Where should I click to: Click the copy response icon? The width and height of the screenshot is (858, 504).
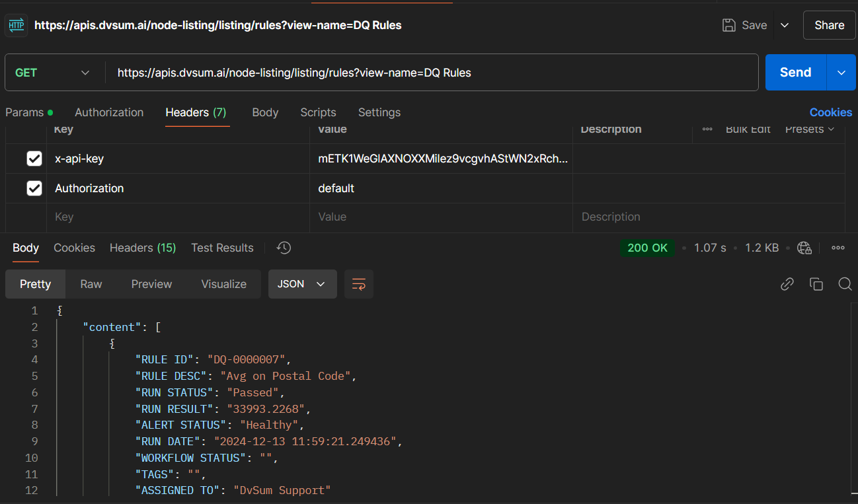[816, 284]
